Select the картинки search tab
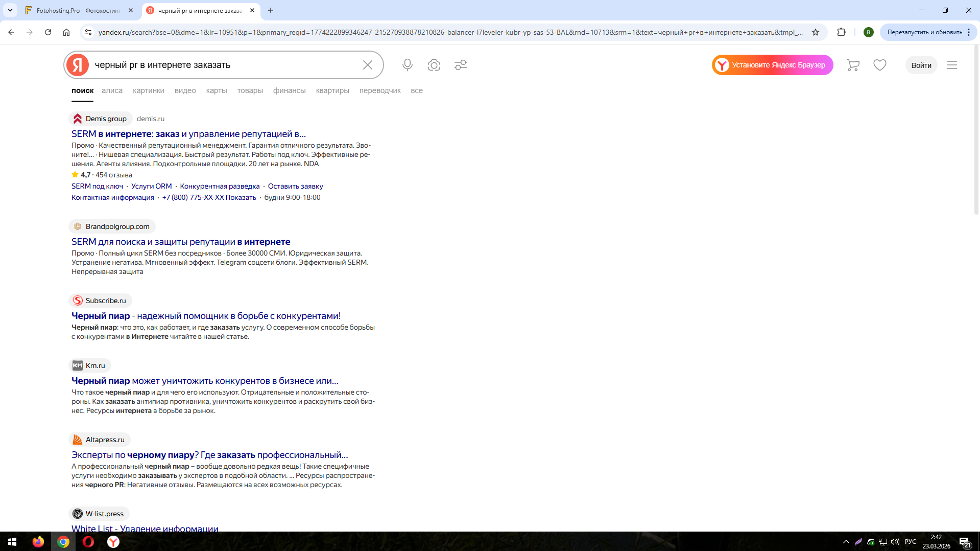The image size is (980, 551). (149, 90)
